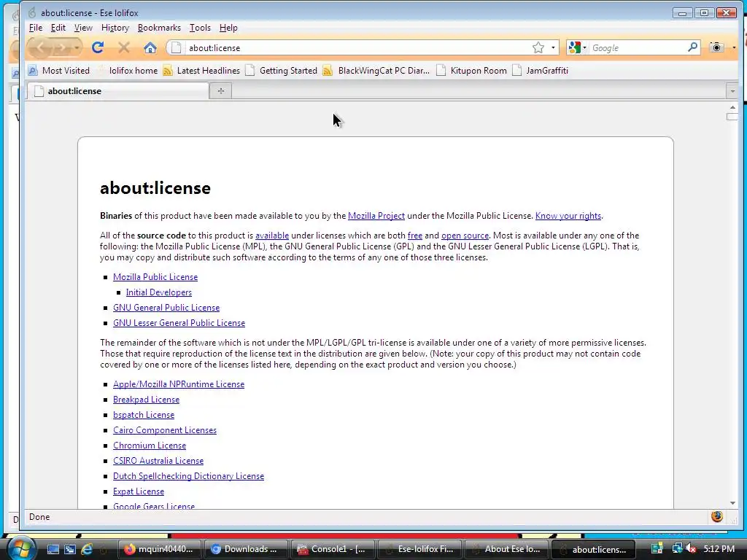
Task: Switch to Console1 taskbar window
Action: tap(332, 549)
